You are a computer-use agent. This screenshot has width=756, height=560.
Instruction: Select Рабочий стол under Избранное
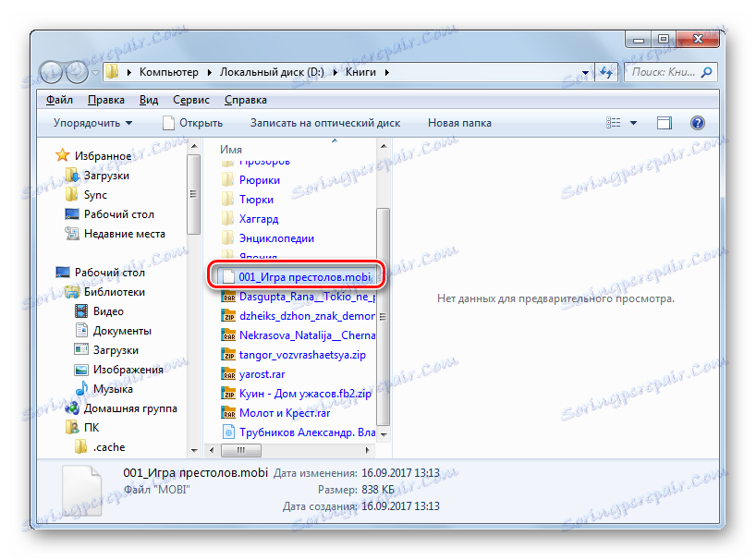pyautogui.click(x=118, y=214)
